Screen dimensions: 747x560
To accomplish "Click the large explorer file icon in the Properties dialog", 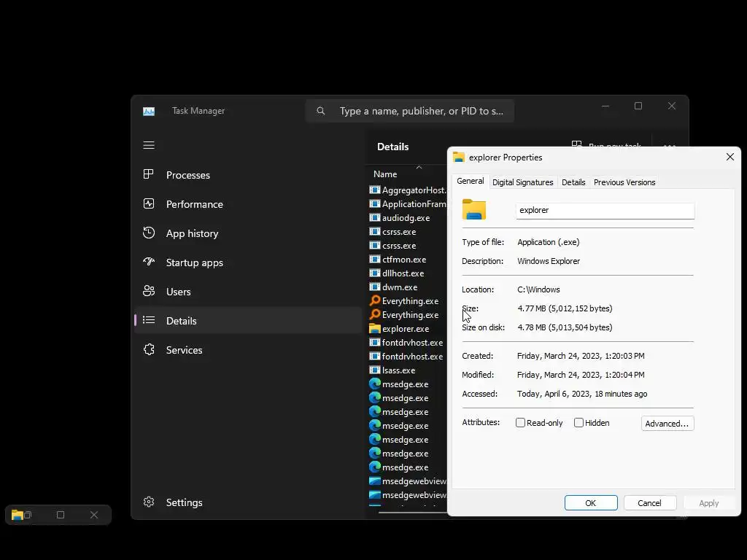I will pyautogui.click(x=474, y=209).
